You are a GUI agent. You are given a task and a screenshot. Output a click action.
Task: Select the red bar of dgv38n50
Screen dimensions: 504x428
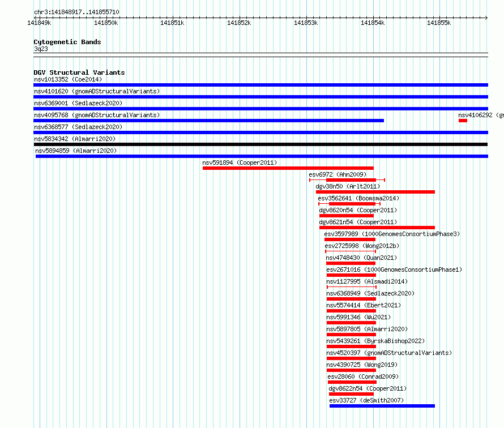point(375,192)
